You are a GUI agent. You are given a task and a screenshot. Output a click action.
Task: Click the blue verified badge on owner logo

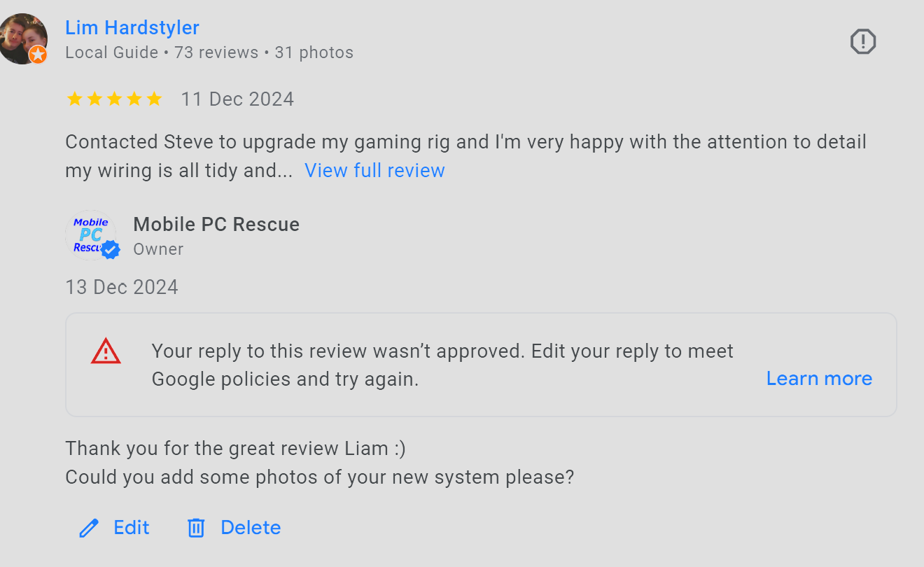click(x=110, y=249)
